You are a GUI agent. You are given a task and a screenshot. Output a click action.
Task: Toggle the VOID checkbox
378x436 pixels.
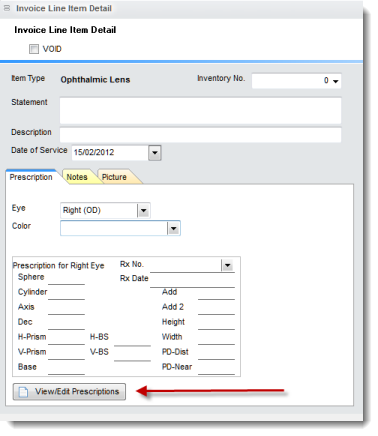coord(34,49)
